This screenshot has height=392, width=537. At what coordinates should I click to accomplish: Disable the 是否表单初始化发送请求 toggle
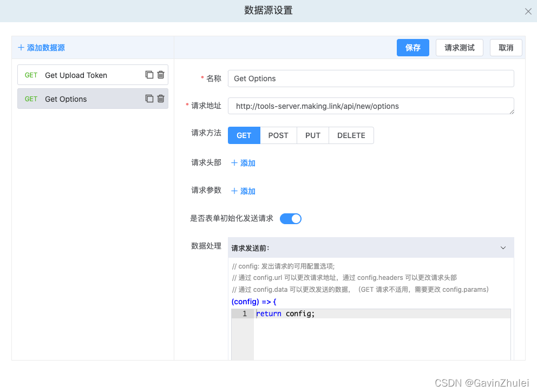tap(291, 218)
